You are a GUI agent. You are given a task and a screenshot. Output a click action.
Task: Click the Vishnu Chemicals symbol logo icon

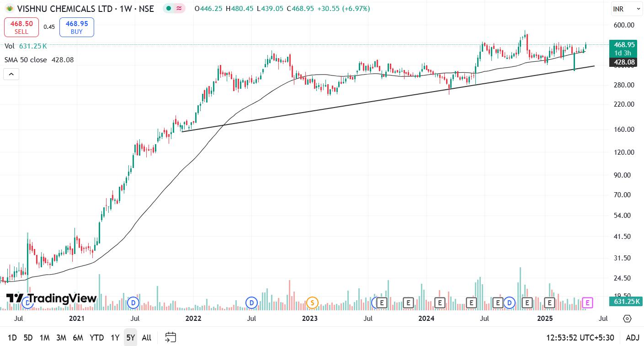pos(10,8)
